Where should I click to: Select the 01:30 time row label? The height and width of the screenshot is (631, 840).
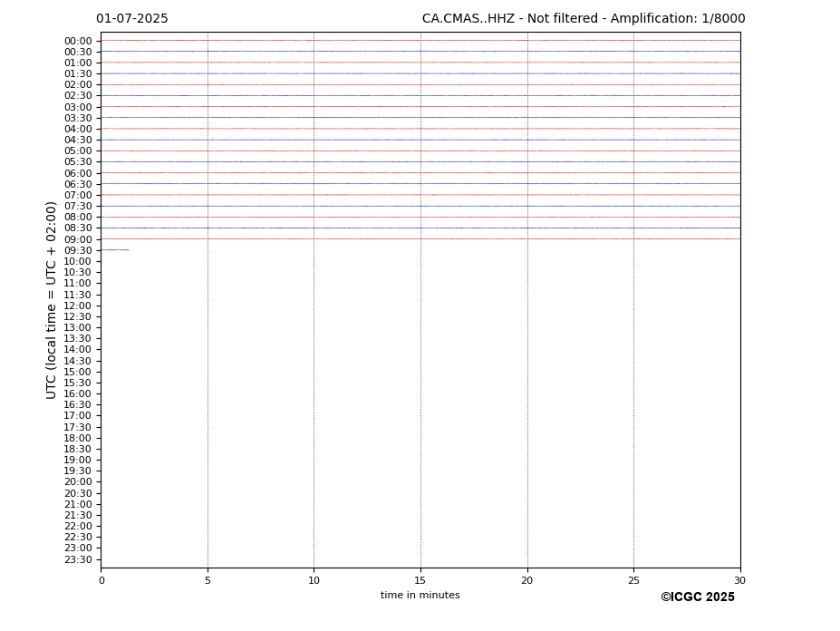pyautogui.click(x=78, y=74)
